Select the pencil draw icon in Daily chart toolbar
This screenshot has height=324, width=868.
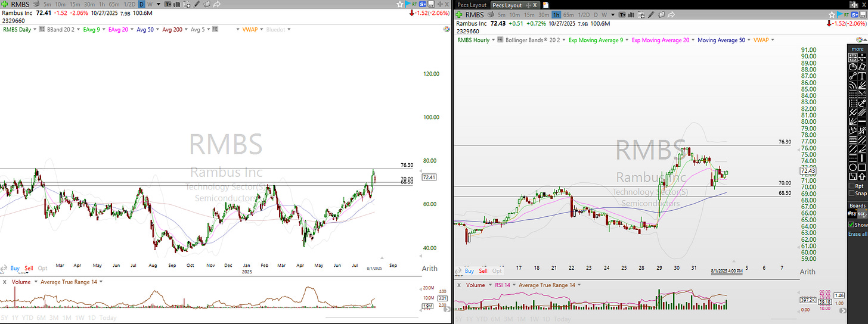tap(197, 4)
